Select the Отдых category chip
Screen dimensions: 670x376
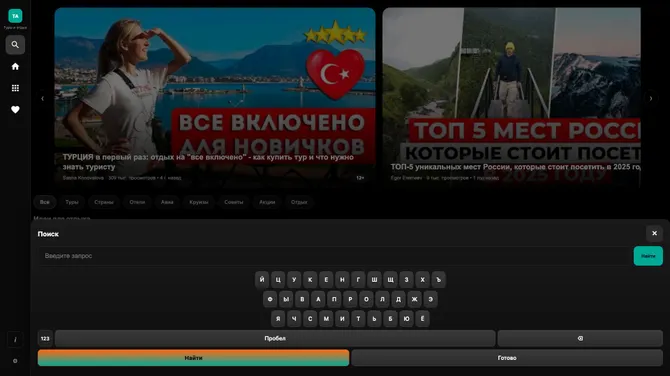click(x=299, y=202)
